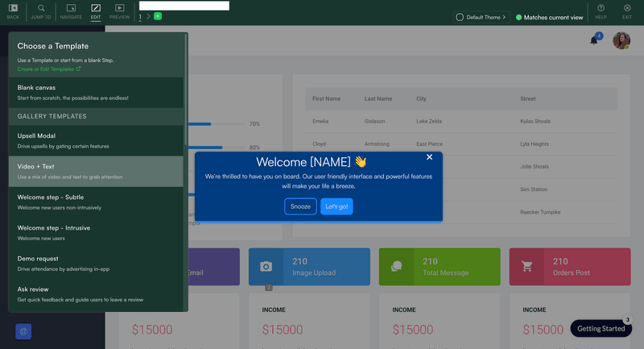The height and width of the screenshot is (349, 644).
Task: Click the notification bell icon
Action: coord(594,40)
